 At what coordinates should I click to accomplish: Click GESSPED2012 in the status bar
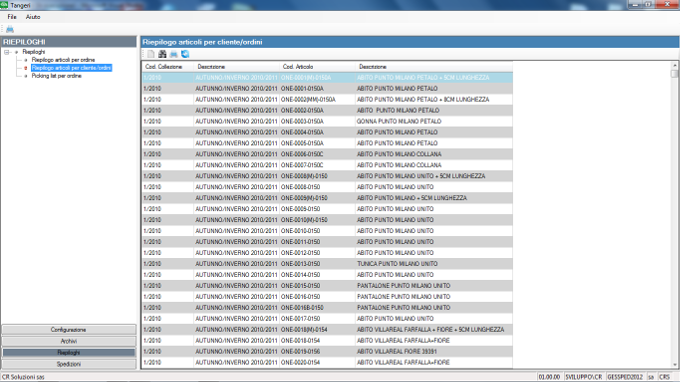625,377
